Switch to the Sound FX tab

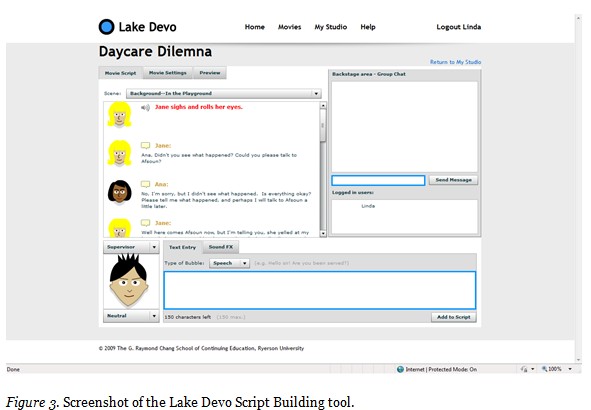[221, 247]
